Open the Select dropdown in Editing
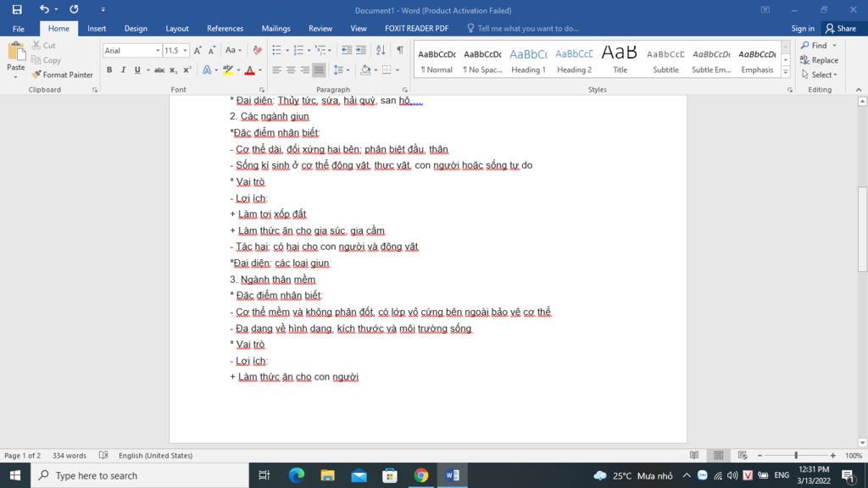 820,75
